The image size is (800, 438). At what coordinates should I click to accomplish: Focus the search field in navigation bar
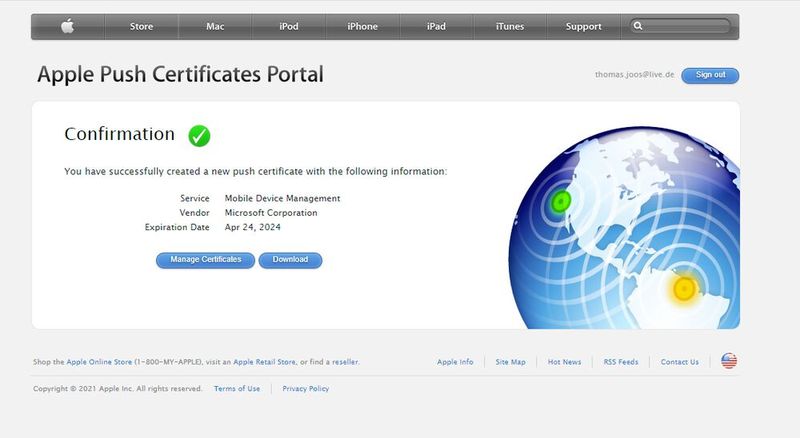click(x=680, y=26)
